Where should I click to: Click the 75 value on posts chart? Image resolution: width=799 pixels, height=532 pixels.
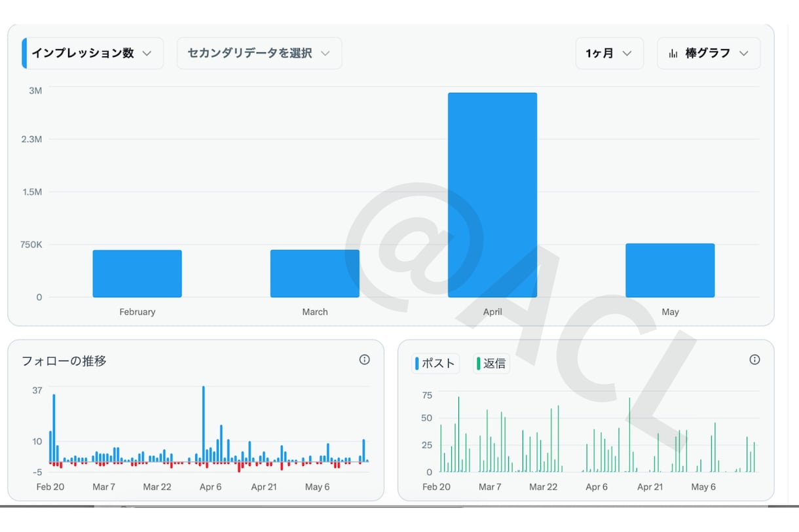427,395
